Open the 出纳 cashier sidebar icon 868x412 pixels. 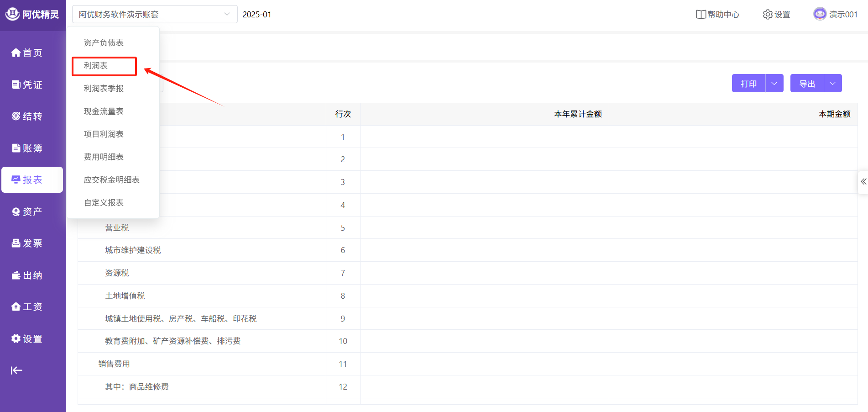coord(16,275)
